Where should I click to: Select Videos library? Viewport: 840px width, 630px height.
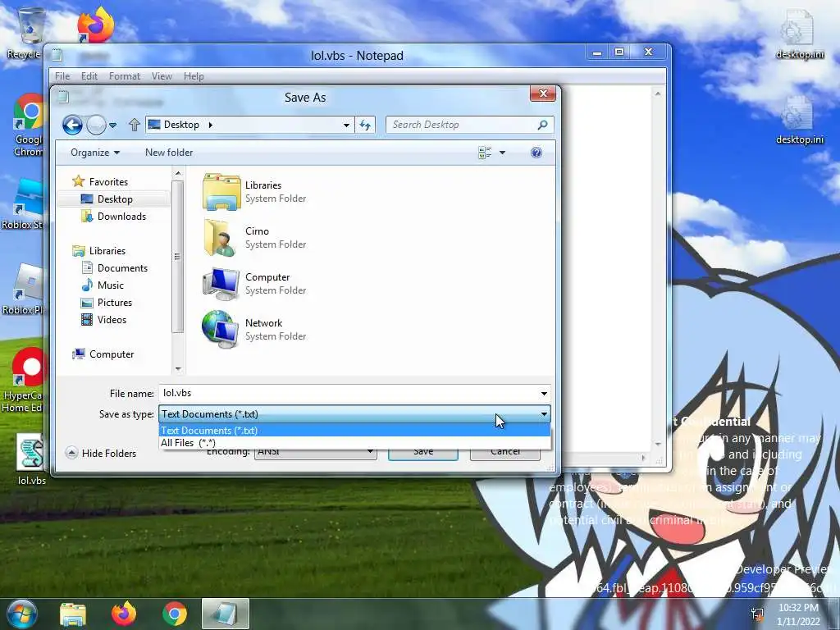[112, 320]
